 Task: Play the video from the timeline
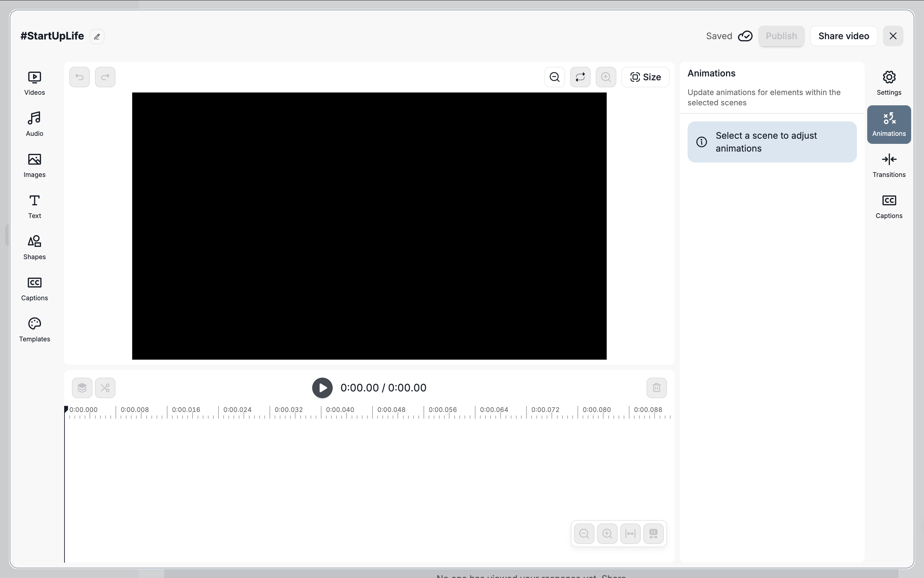(x=322, y=388)
